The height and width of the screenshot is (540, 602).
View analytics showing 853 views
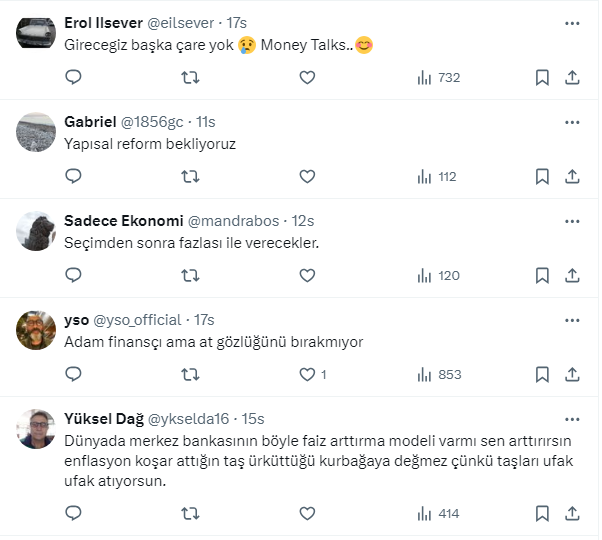[x=439, y=374]
